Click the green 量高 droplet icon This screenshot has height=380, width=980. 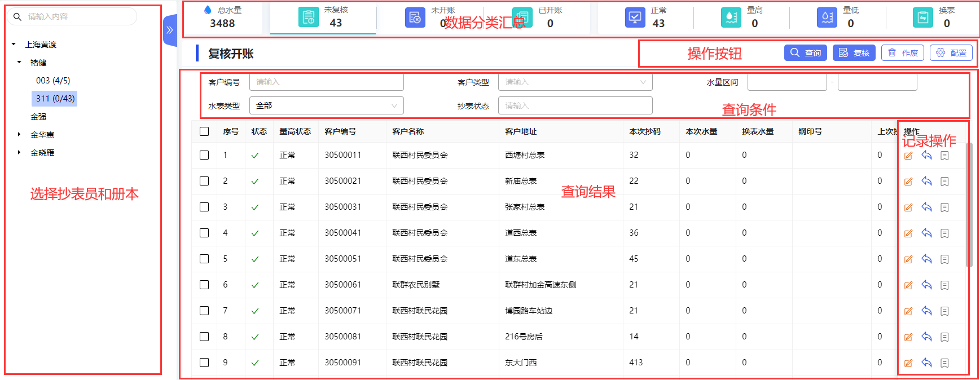tap(731, 17)
